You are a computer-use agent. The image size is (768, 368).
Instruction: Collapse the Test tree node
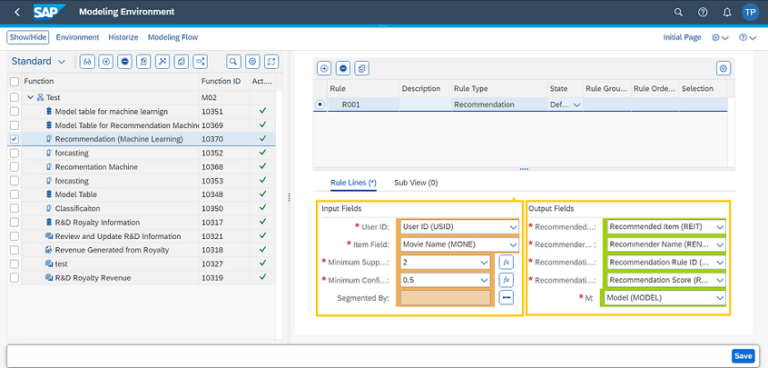point(30,98)
